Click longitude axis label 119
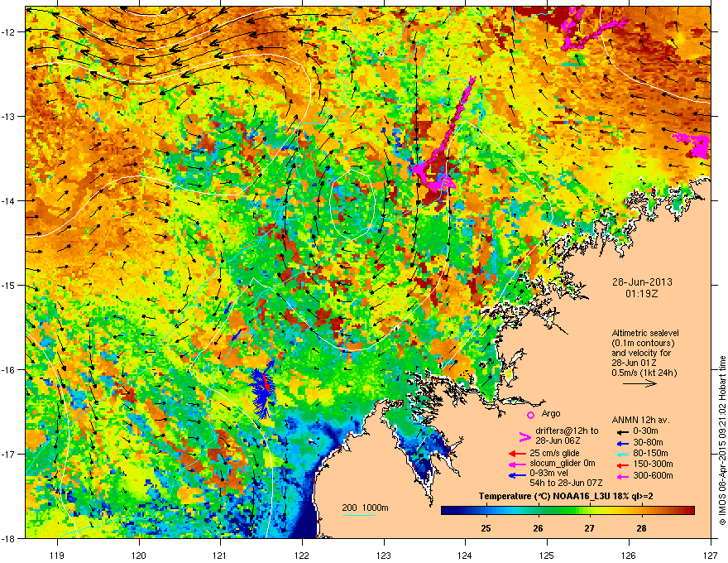Image resolution: width=728 pixels, height=563 pixels. pos(57,555)
